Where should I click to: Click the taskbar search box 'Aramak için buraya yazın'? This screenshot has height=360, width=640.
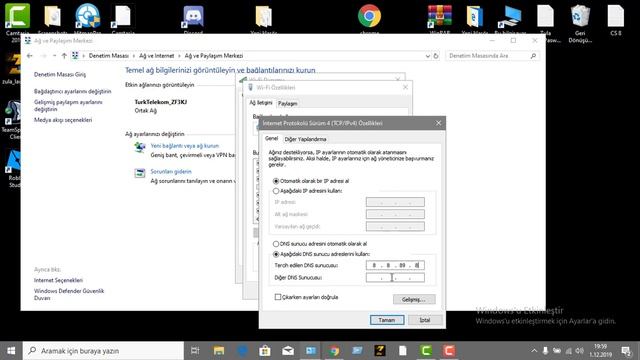pos(103,351)
